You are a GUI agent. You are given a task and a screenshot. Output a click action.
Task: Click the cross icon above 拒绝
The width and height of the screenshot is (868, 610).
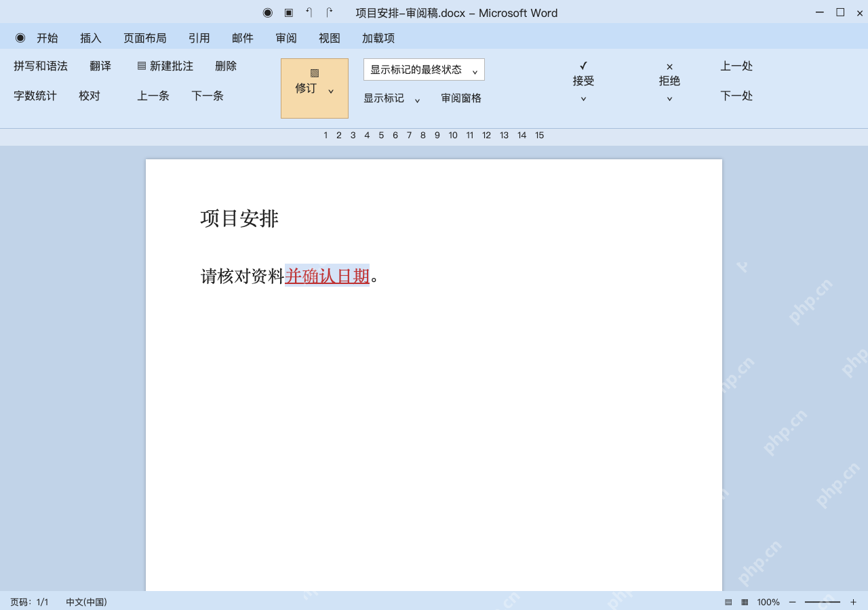(669, 66)
